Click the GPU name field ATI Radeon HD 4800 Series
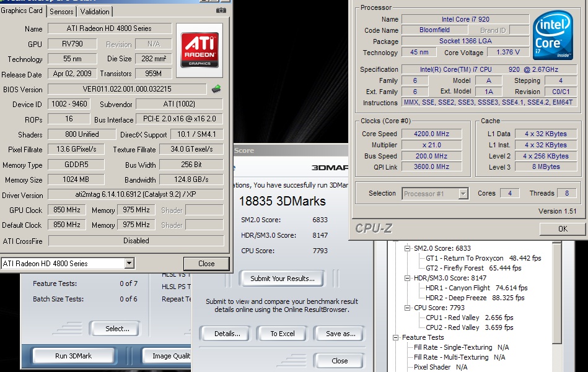588x372 pixels. [x=110, y=28]
